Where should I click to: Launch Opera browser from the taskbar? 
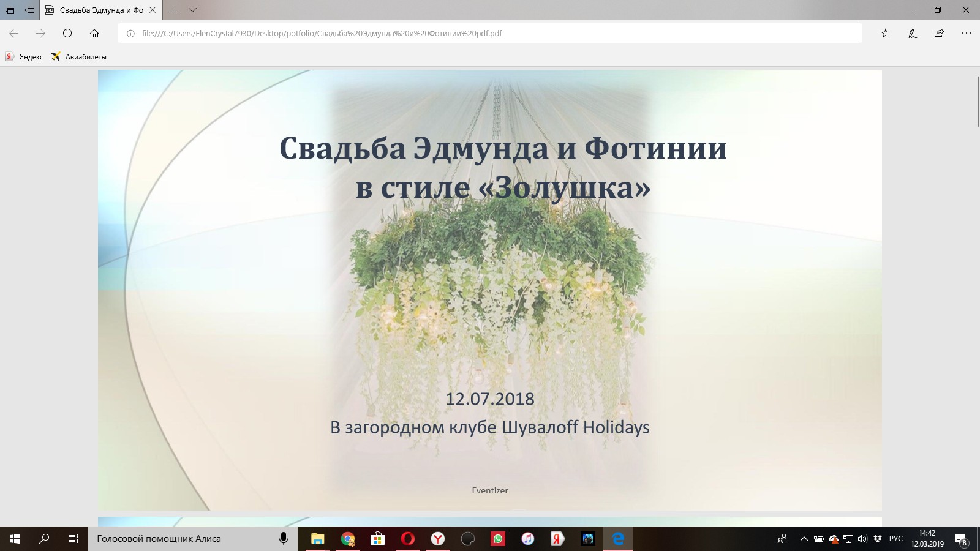click(407, 539)
